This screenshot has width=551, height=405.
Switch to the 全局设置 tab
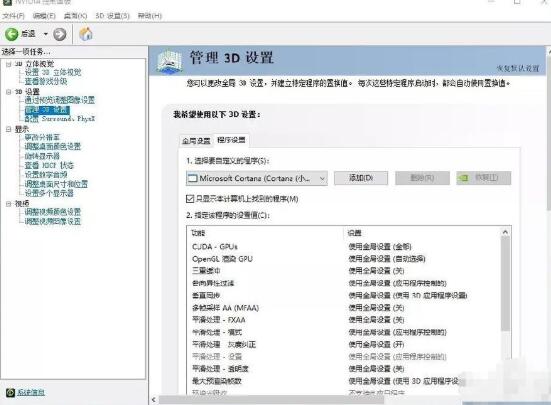click(x=196, y=141)
